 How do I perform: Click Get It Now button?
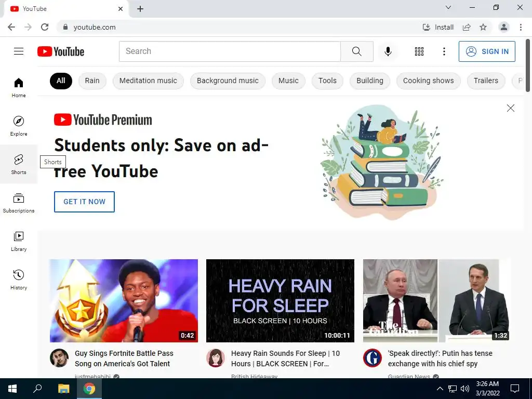click(x=84, y=202)
